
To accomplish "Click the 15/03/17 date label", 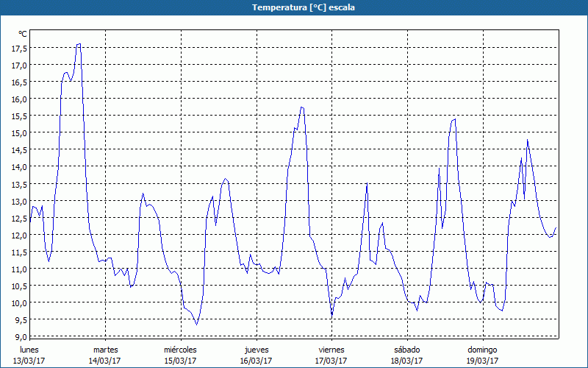I will (180, 361).
